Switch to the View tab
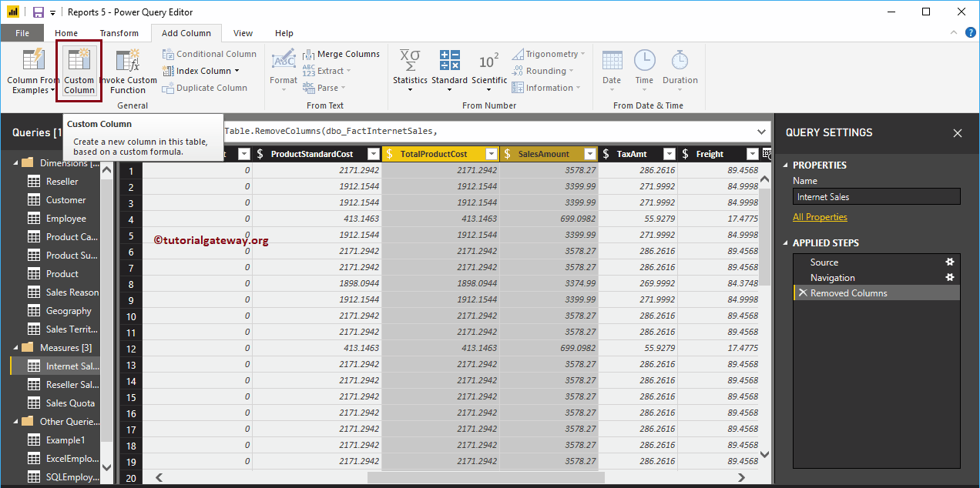The width and height of the screenshot is (980, 488). pos(243,33)
